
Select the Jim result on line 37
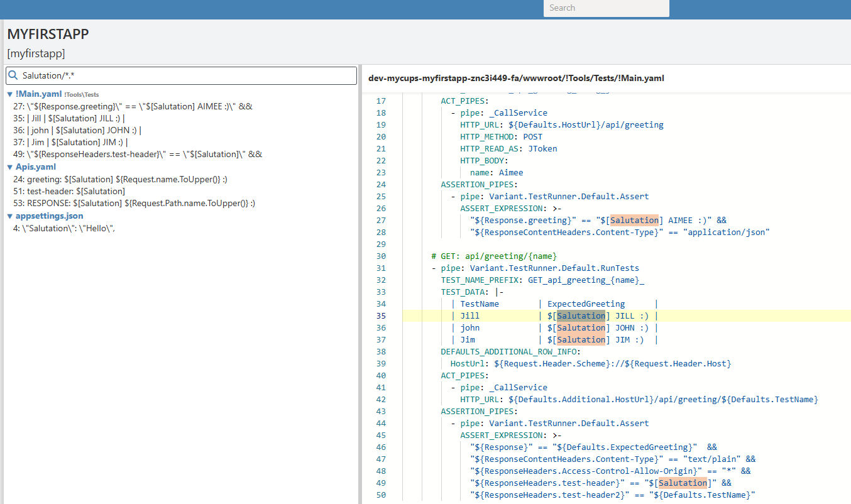70,143
